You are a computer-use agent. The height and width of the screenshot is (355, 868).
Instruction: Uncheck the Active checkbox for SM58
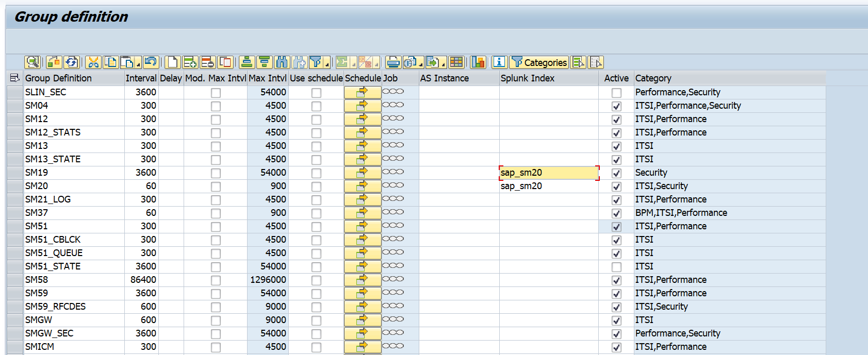(616, 280)
